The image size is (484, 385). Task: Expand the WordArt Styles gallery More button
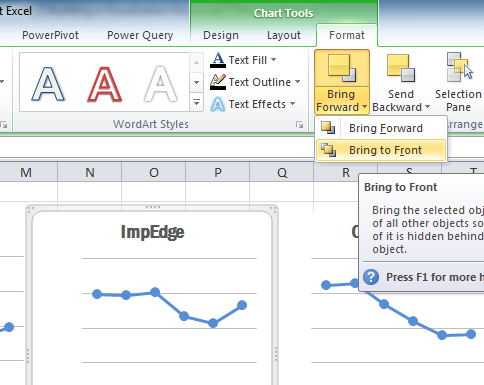pyautogui.click(x=197, y=102)
